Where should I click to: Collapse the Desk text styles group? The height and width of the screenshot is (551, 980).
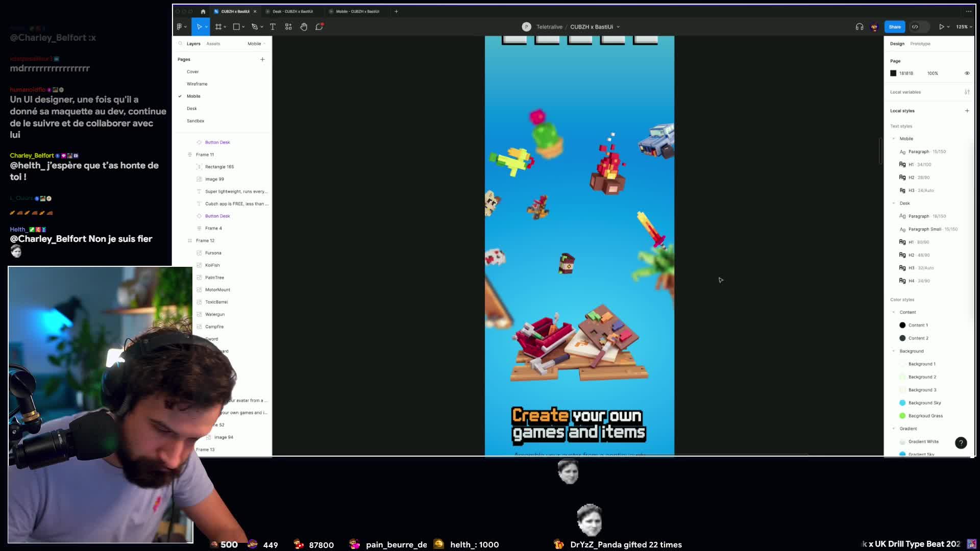coord(893,203)
